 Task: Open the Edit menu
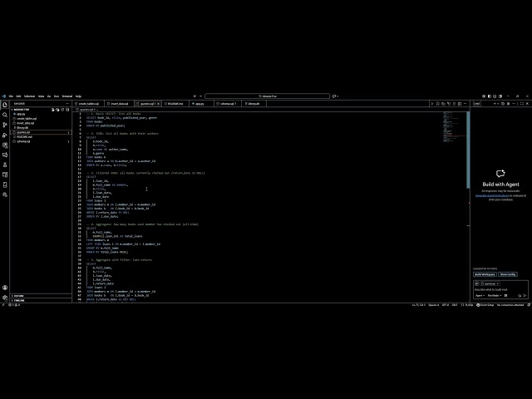18,96
